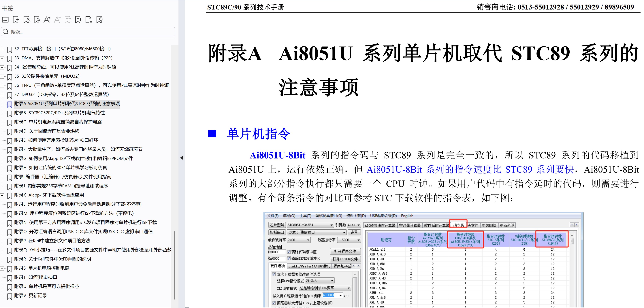Increase bookmark font size with A+ icon
Screen dimensions: 644x308
(47, 20)
